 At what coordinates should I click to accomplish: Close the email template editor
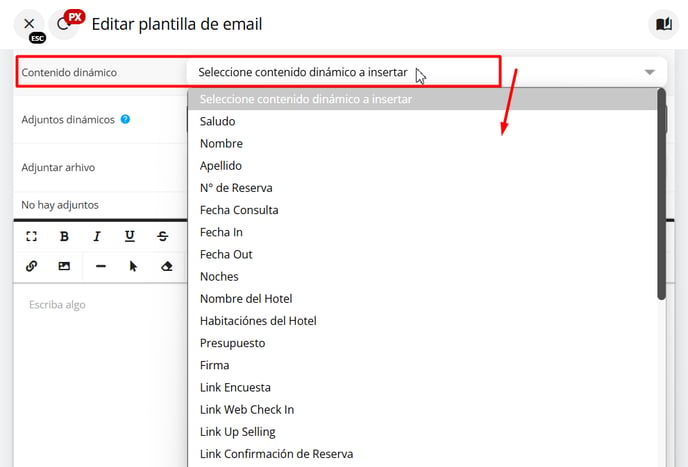(29, 24)
